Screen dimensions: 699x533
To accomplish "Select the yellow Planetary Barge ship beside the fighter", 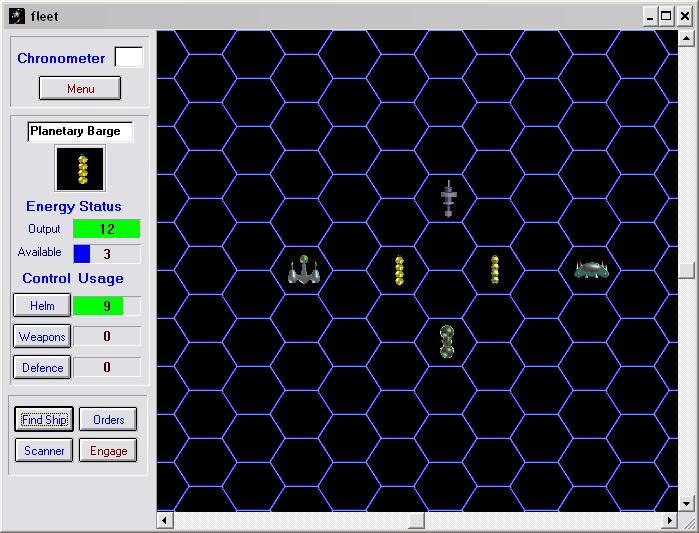I will click(x=399, y=270).
